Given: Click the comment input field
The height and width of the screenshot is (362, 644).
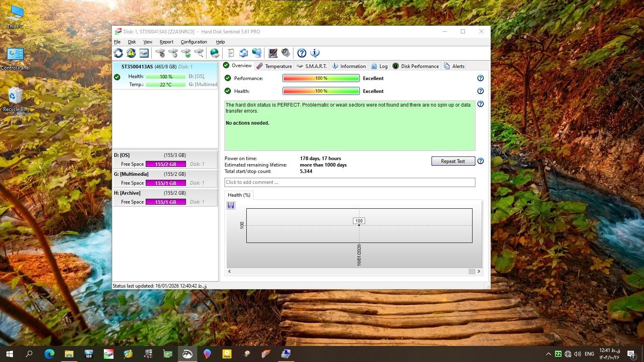Looking at the screenshot, I should (349, 182).
